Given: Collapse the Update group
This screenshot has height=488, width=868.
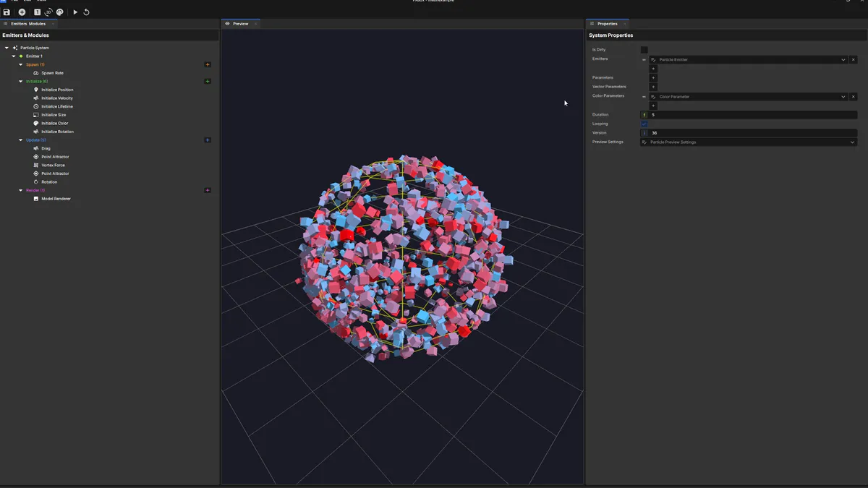Looking at the screenshot, I should [21, 140].
